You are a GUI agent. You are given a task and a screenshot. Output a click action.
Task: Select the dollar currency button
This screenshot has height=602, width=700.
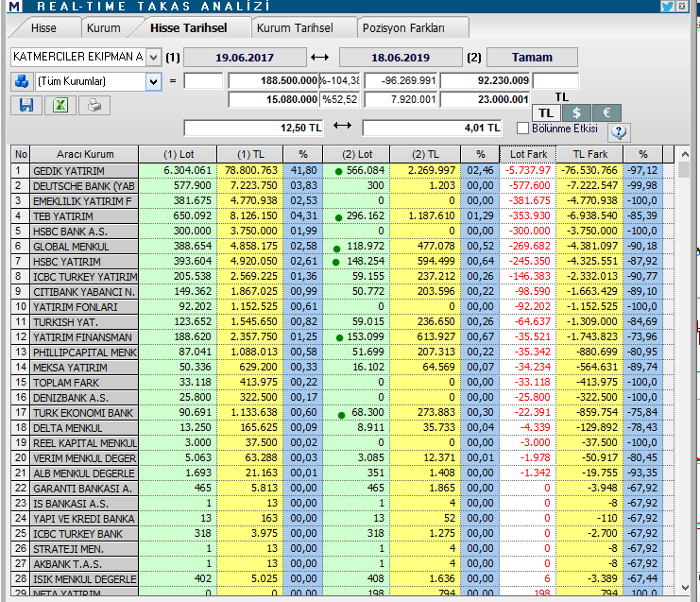pos(577,112)
